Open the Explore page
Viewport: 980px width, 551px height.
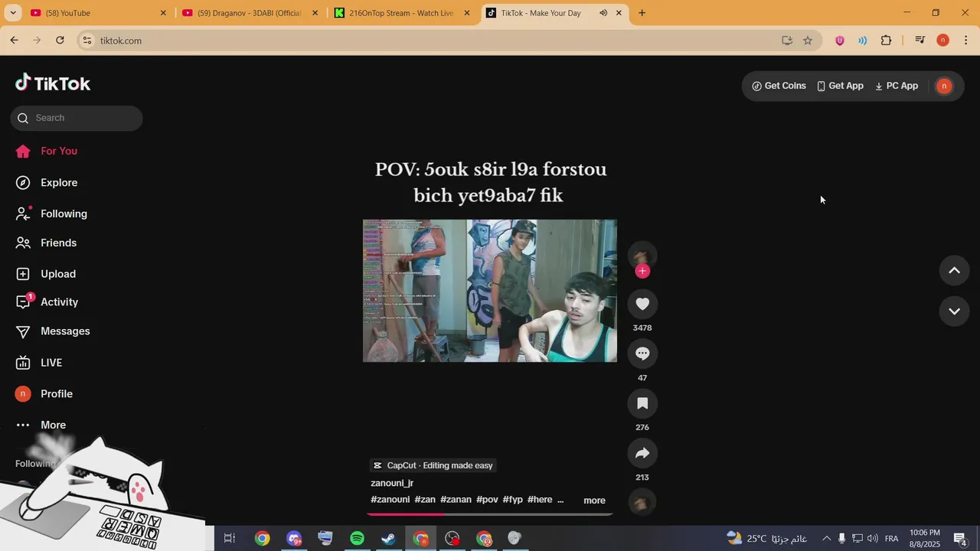tap(47, 182)
